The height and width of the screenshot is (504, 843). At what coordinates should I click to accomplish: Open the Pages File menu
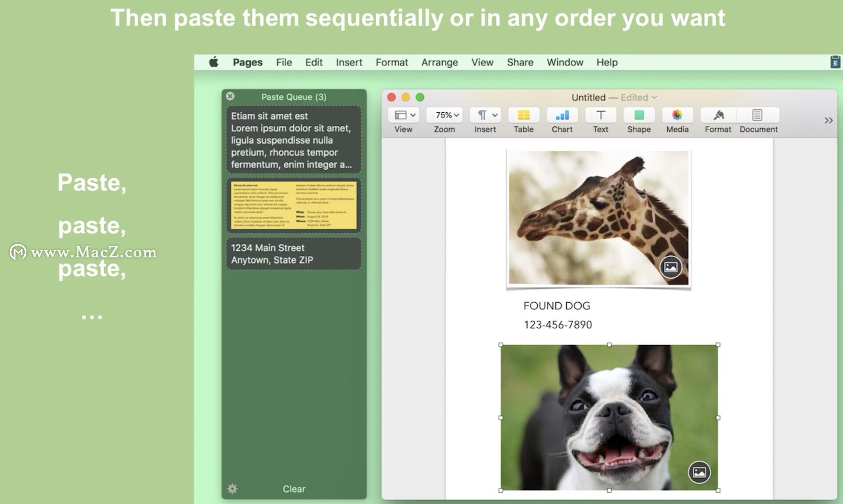pyautogui.click(x=284, y=62)
